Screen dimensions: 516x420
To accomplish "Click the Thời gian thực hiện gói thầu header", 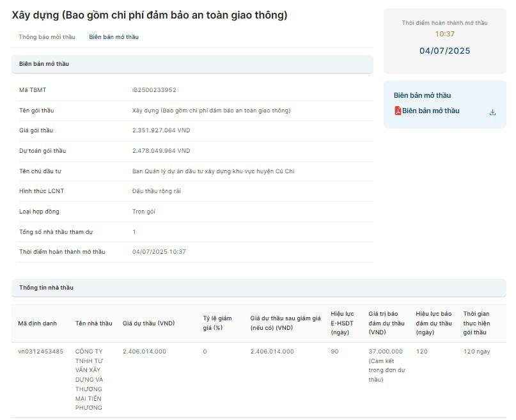I will click(x=476, y=323).
